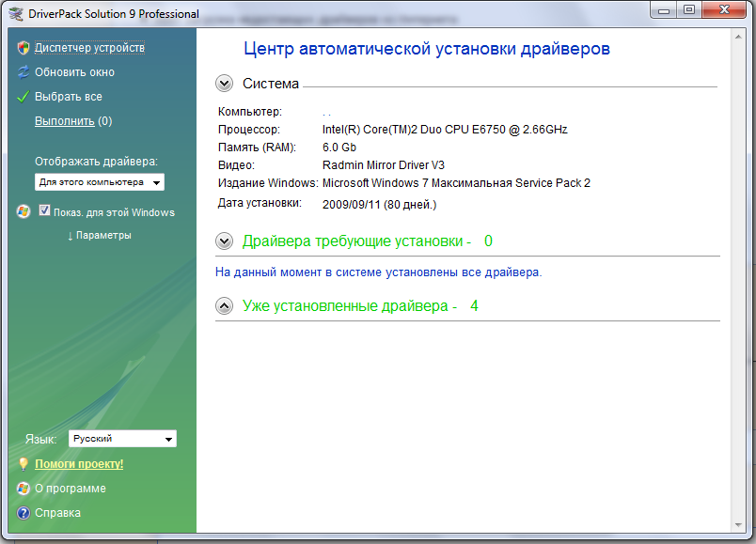Open the Параметры settings link
Viewport: 756px width, 544px height.
tap(100, 235)
